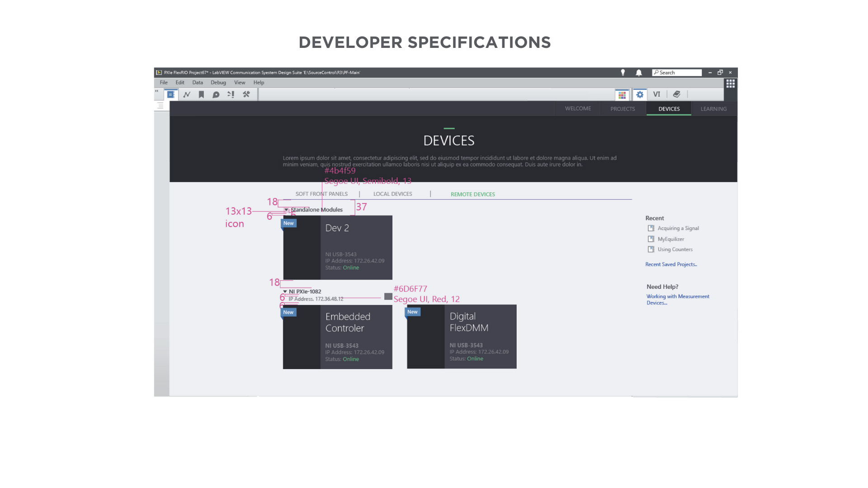Click the New badge on Embedded Controler card
Image resolution: width=868 pixels, height=488 pixels.
point(288,312)
